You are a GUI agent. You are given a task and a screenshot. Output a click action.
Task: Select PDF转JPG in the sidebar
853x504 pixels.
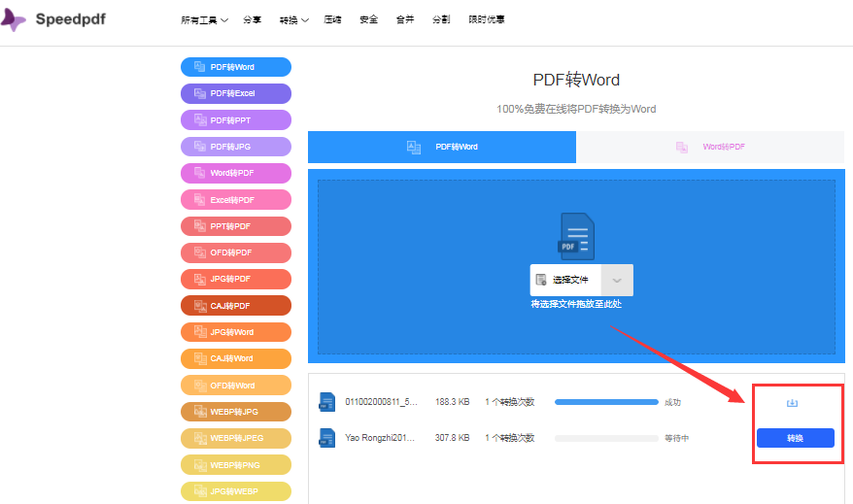pos(236,147)
